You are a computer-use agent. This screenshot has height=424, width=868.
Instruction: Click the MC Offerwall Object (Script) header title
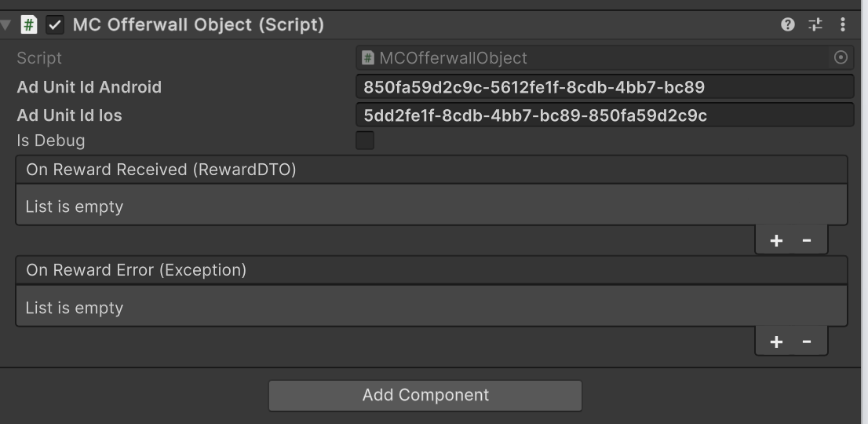click(x=198, y=24)
